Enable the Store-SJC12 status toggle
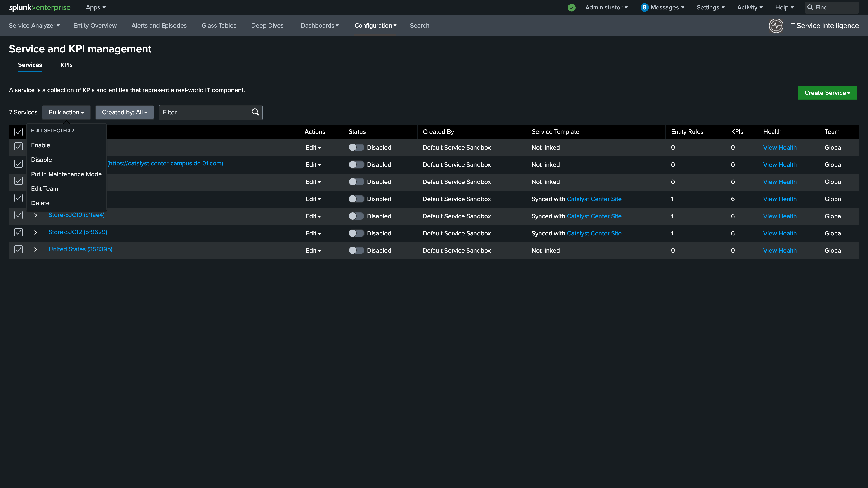 coord(356,233)
